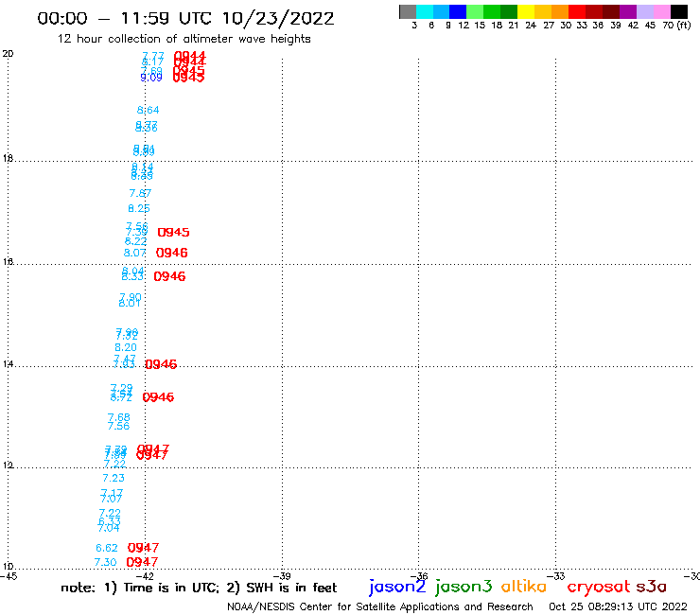This screenshot has height=615, width=700.
Task: Click the 'cryosat' satellite legend label
Action: coord(599,587)
